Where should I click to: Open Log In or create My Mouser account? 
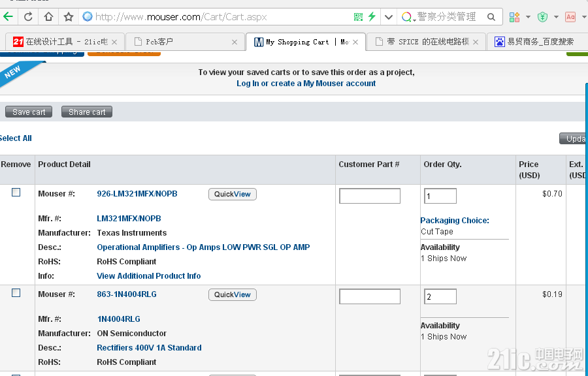pyautogui.click(x=306, y=84)
